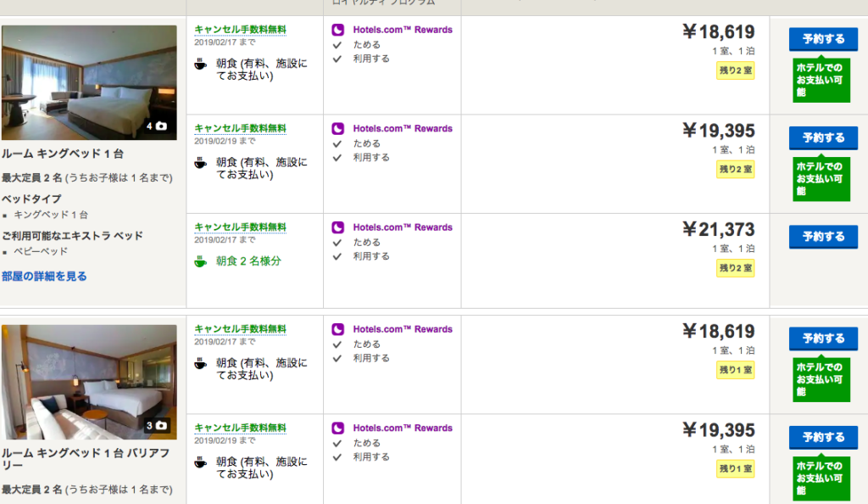The image size is (868, 504).
Task: Expand the キャンセル手数料無料 info in the topmost ¥18,619 row
Action: pyautogui.click(x=240, y=30)
